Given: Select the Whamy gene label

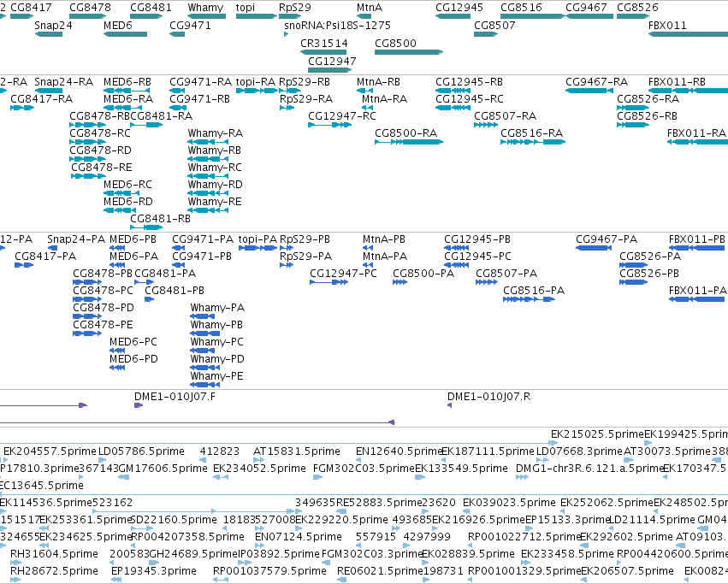Looking at the screenshot, I should point(205,8).
